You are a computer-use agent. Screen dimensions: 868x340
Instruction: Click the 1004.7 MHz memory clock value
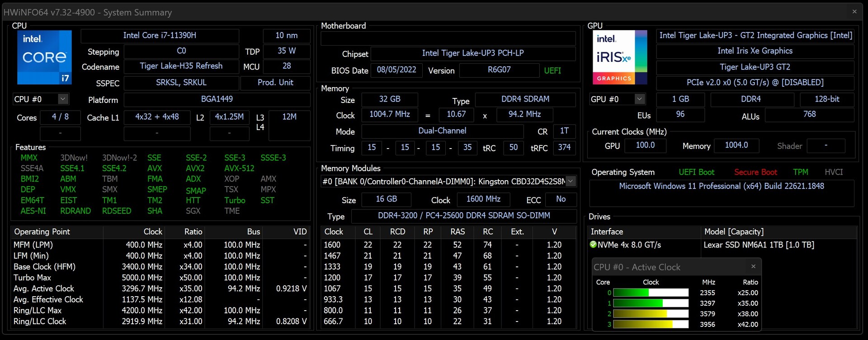point(390,115)
